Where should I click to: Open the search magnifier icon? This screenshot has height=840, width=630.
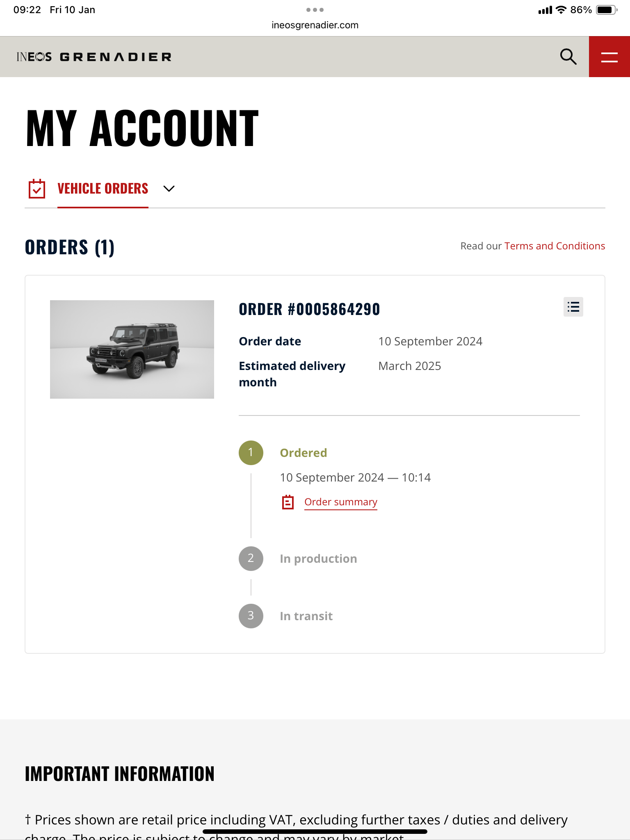tap(568, 57)
